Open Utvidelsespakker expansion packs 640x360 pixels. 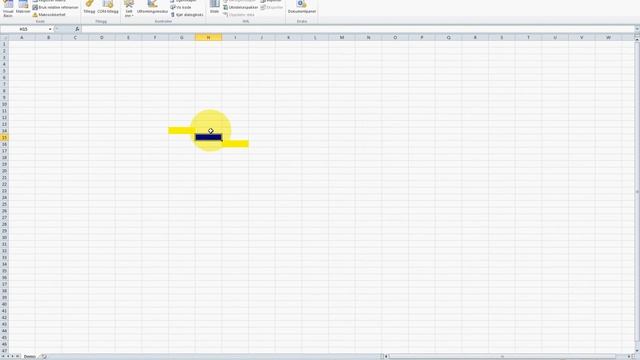click(240, 7)
